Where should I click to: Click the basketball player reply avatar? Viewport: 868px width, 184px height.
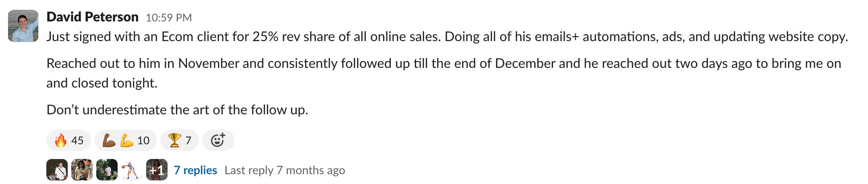click(132, 170)
